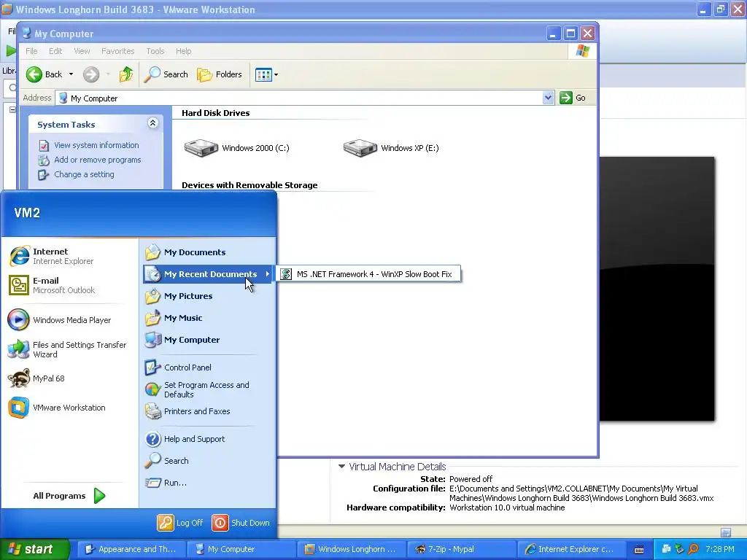Click Search in My Computer toolbar
The image size is (747, 560).
[x=166, y=74]
